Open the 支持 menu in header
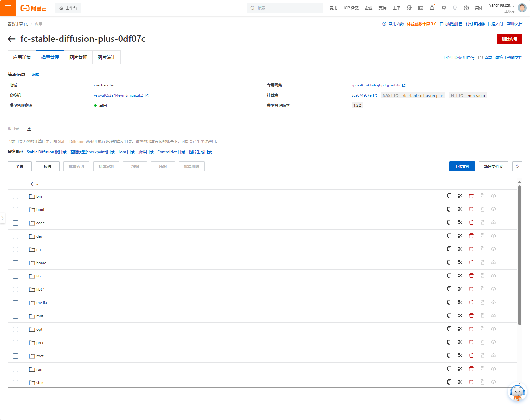530x420 pixels. pos(383,8)
